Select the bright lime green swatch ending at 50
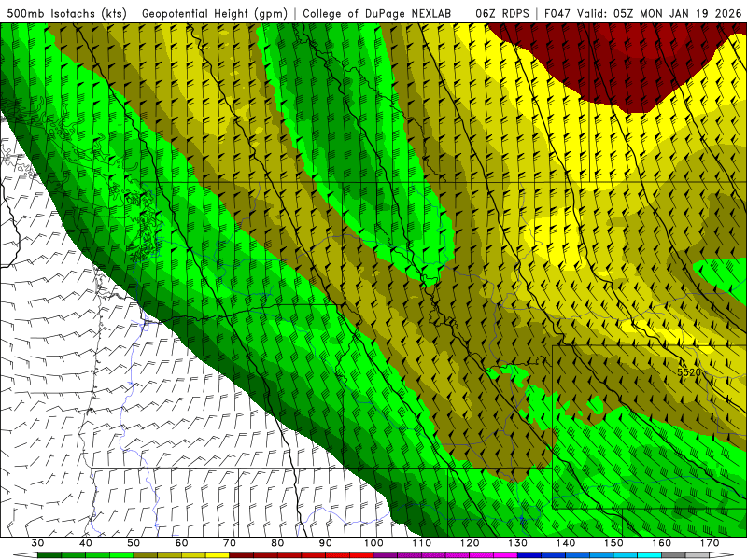Screen dimensions: 747x560 click(x=121, y=556)
